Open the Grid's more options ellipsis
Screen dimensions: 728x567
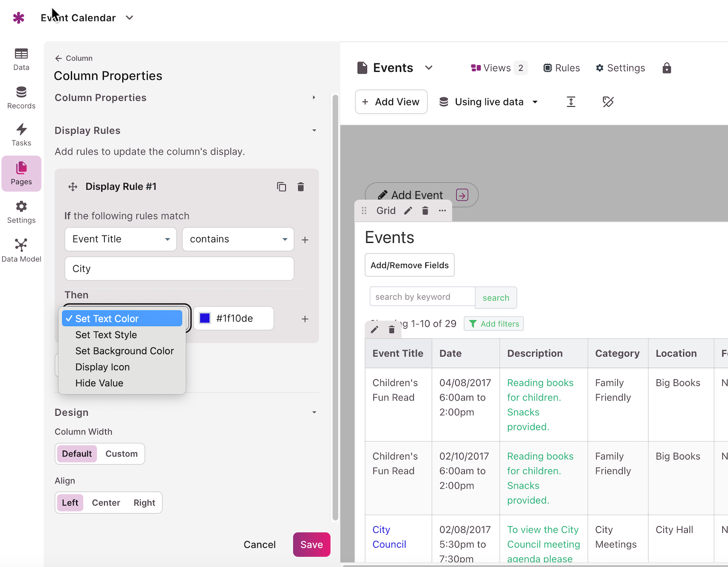(x=442, y=210)
